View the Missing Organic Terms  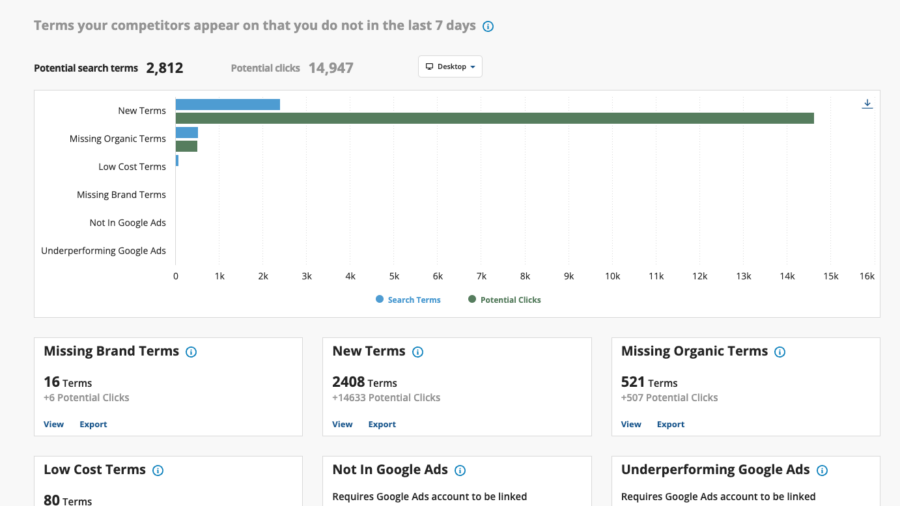tap(631, 424)
